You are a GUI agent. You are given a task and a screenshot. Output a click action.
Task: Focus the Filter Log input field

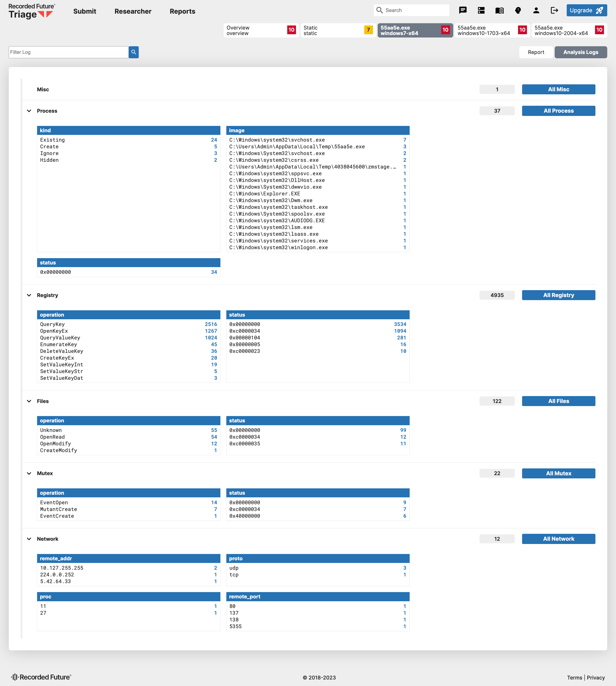tap(69, 52)
